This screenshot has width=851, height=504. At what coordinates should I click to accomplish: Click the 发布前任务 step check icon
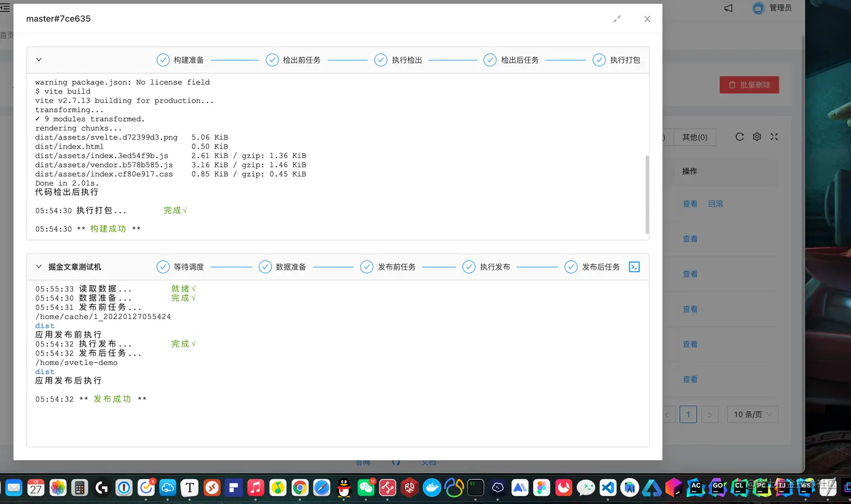coord(367,267)
